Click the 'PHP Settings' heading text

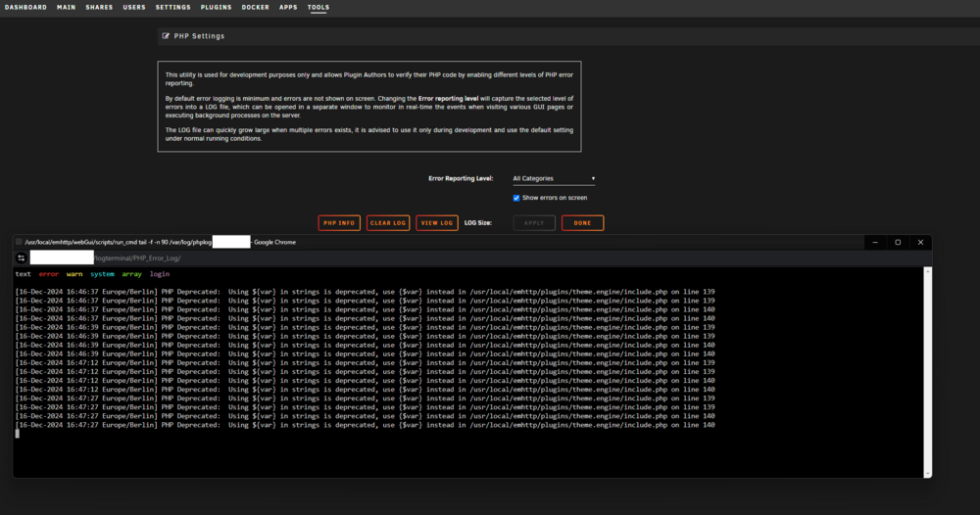pos(199,36)
